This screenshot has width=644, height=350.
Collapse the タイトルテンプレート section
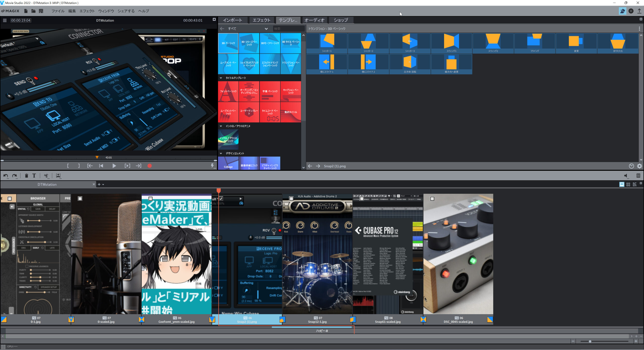[221, 78]
